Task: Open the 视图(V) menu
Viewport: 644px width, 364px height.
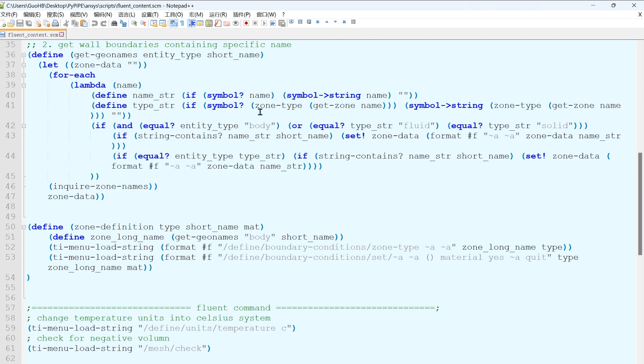Action: coord(79,14)
